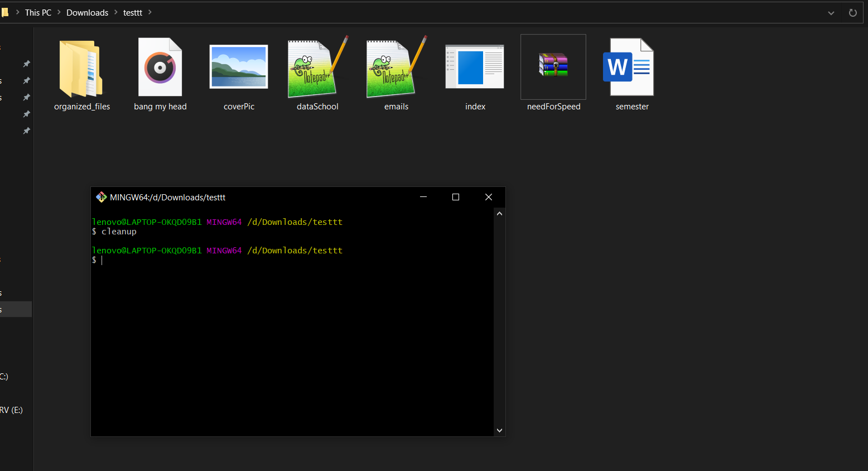Select the index web page file icon
The width and height of the screenshot is (868, 471).
click(475, 67)
